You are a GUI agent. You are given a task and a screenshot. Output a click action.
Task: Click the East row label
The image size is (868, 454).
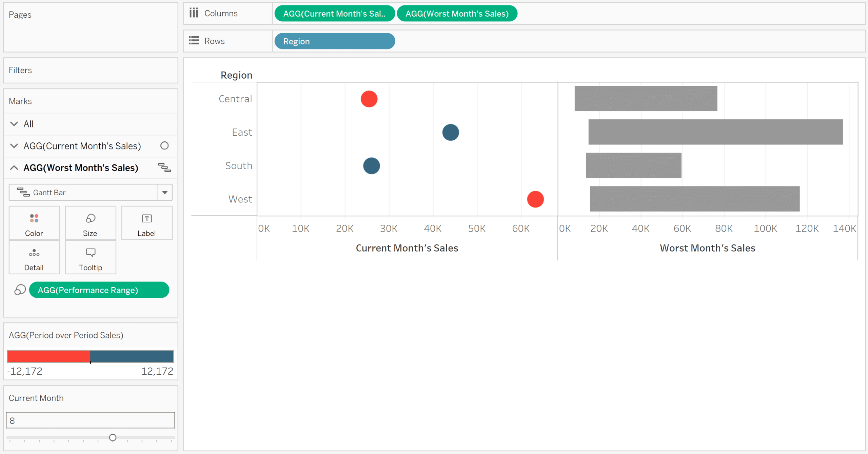(242, 132)
